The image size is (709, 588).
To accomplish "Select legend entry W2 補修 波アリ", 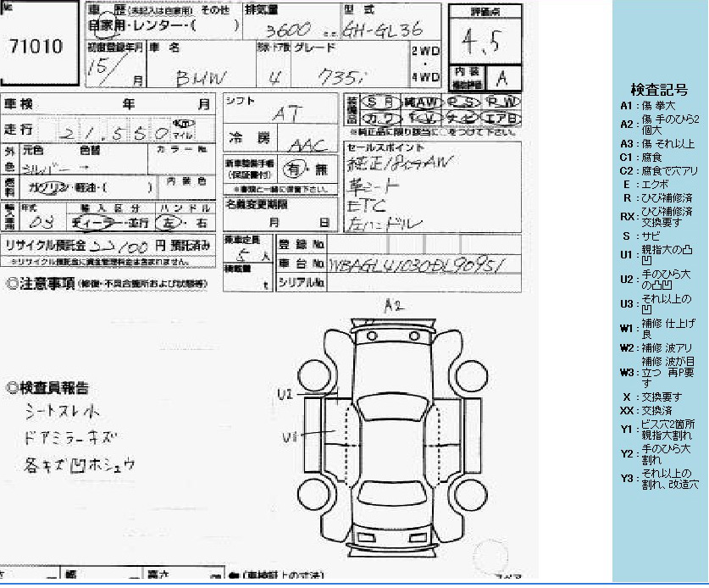I will (x=656, y=348).
